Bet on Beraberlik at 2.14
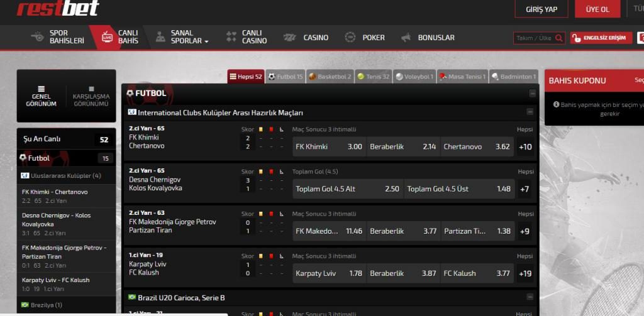The width and height of the screenshot is (644, 316). pos(403,146)
